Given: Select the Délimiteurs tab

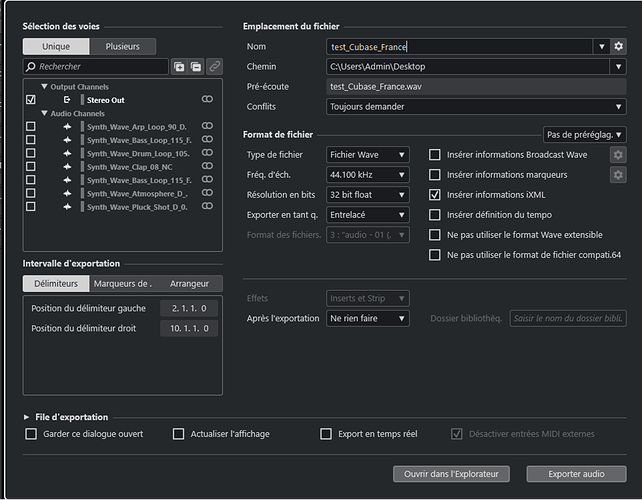Looking at the screenshot, I should [x=56, y=283].
